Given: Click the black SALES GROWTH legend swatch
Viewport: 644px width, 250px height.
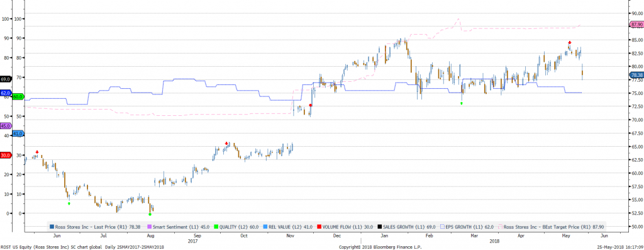Looking at the screenshot, I should (x=380, y=226).
